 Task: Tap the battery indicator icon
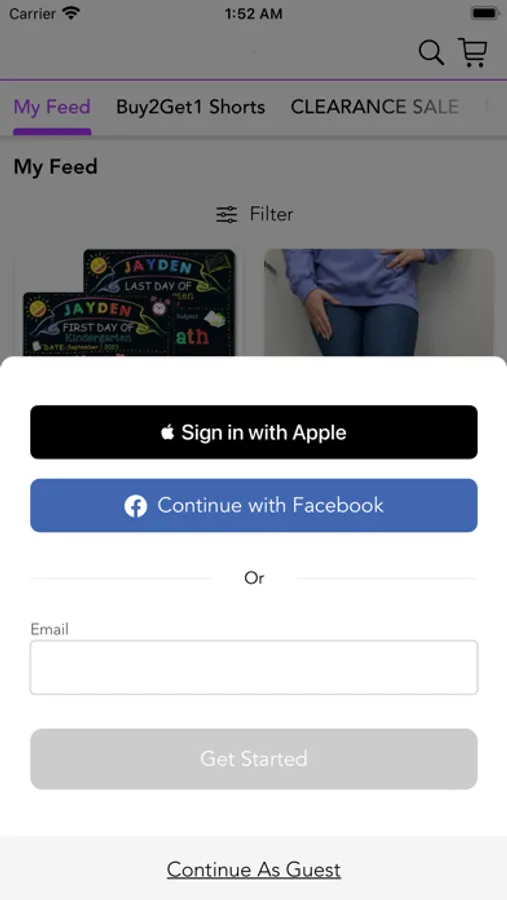(485, 13)
